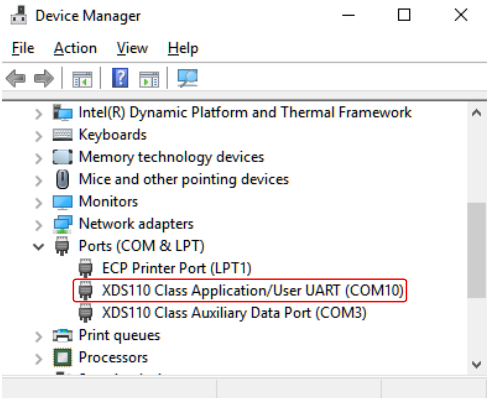
Task: Click the Back arrow toolbar icon
Action: coord(15,78)
